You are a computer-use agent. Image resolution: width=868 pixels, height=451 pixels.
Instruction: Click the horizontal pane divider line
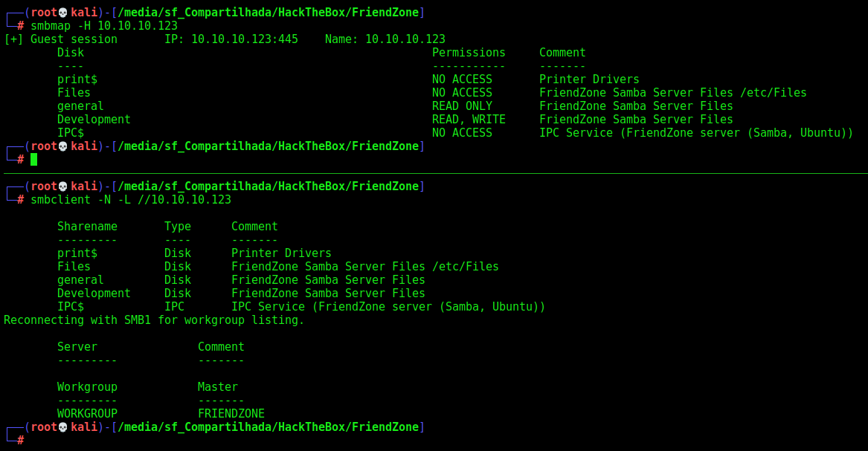coord(436,174)
